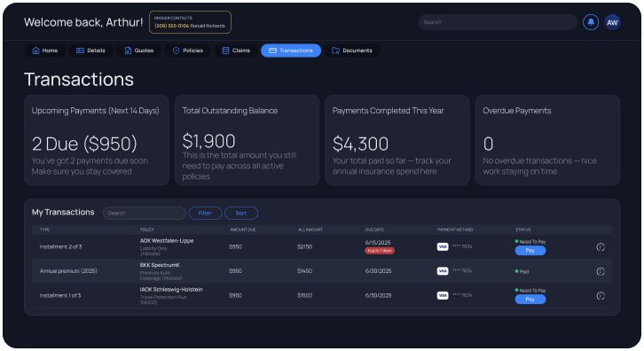Pay the IAOK Schleswig-Holstein installment

[530, 300]
